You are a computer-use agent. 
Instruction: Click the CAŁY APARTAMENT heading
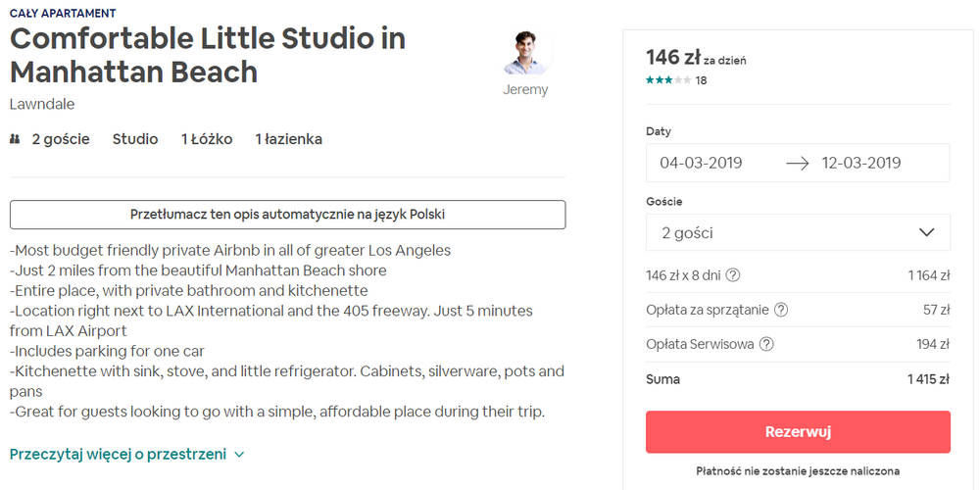tap(63, 13)
